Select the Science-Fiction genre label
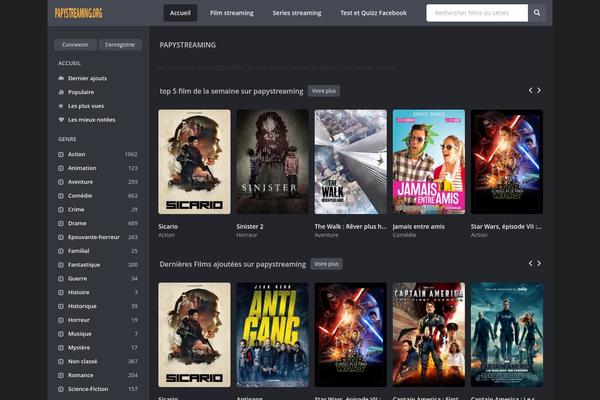 [88, 389]
